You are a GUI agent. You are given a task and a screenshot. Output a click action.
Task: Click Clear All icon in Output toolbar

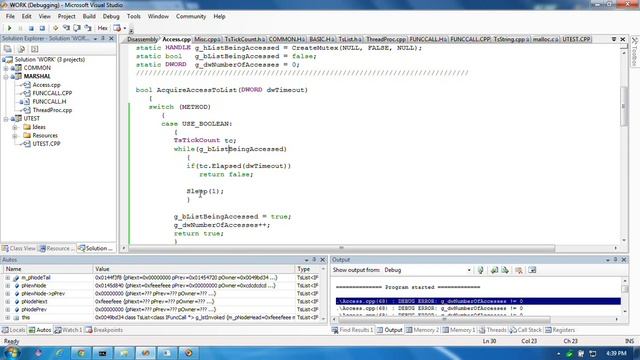pos(519,270)
